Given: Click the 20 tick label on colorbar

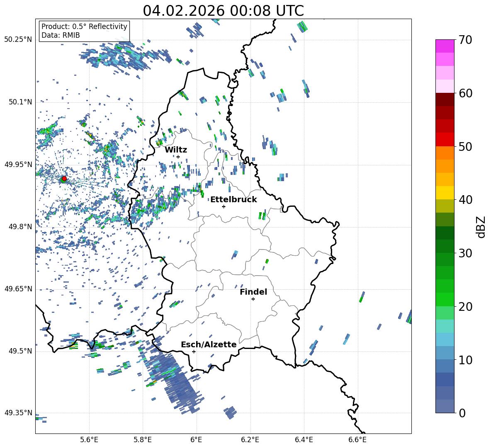Looking at the screenshot, I should [466, 307].
